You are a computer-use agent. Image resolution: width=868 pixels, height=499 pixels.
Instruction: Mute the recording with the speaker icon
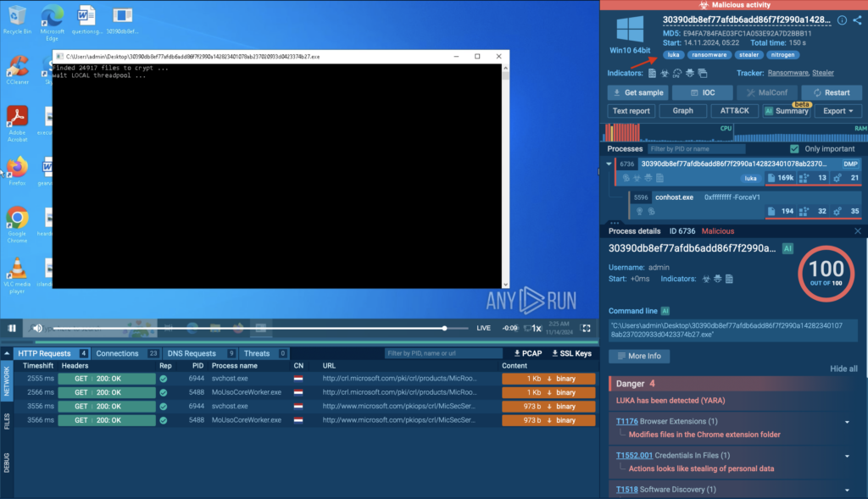(37, 328)
